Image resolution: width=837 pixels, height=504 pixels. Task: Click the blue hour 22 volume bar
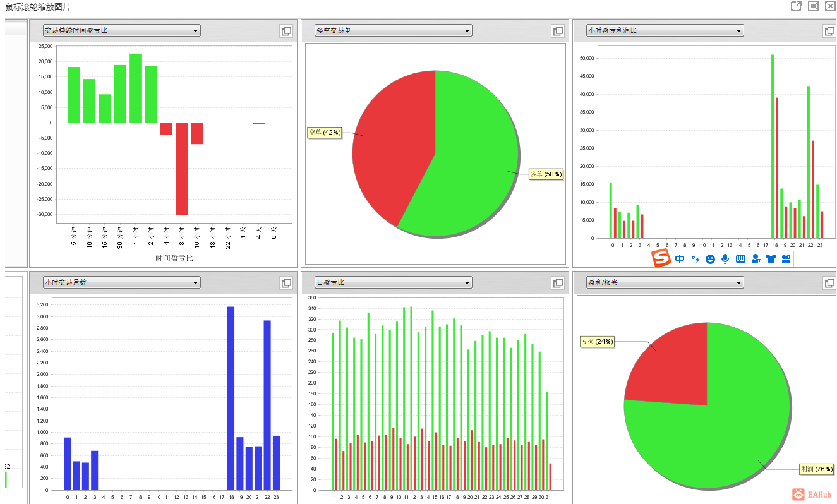267,405
